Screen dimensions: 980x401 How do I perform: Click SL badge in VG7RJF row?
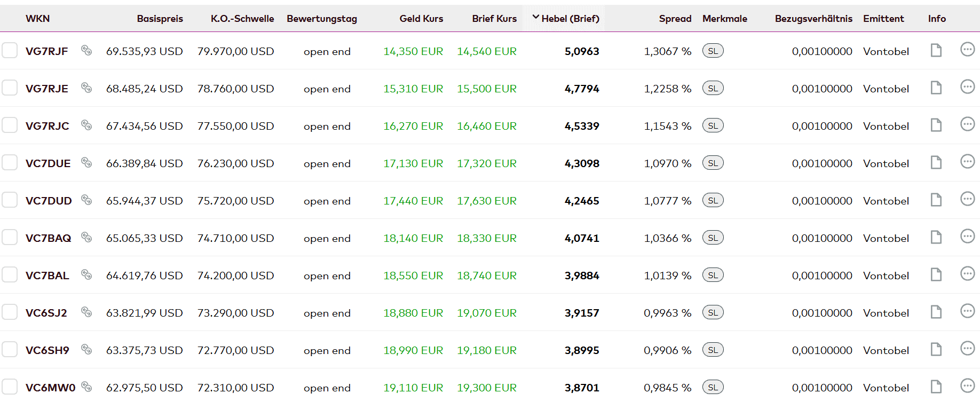click(x=713, y=51)
